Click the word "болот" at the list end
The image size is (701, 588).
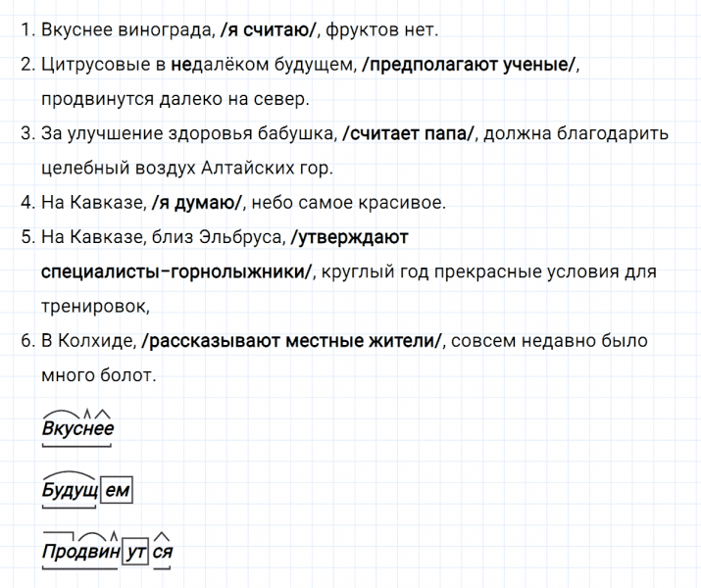click(x=129, y=374)
